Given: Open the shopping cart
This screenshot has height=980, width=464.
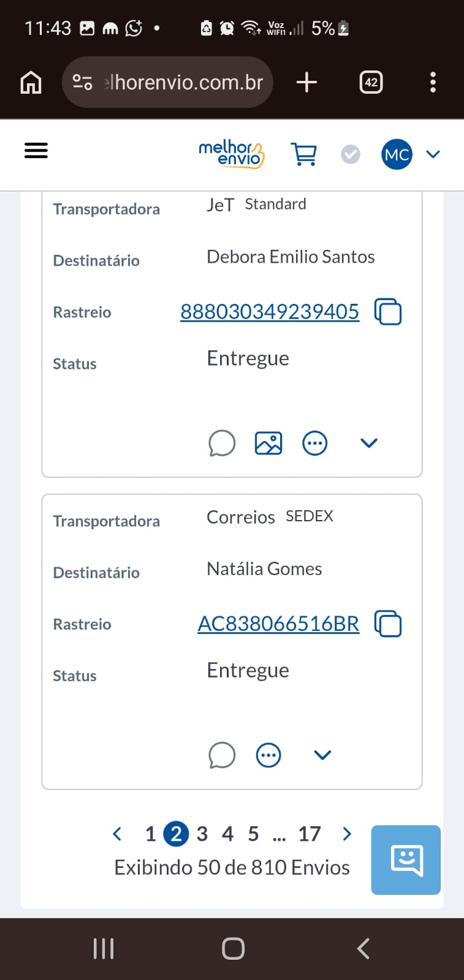Looking at the screenshot, I should (x=304, y=154).
